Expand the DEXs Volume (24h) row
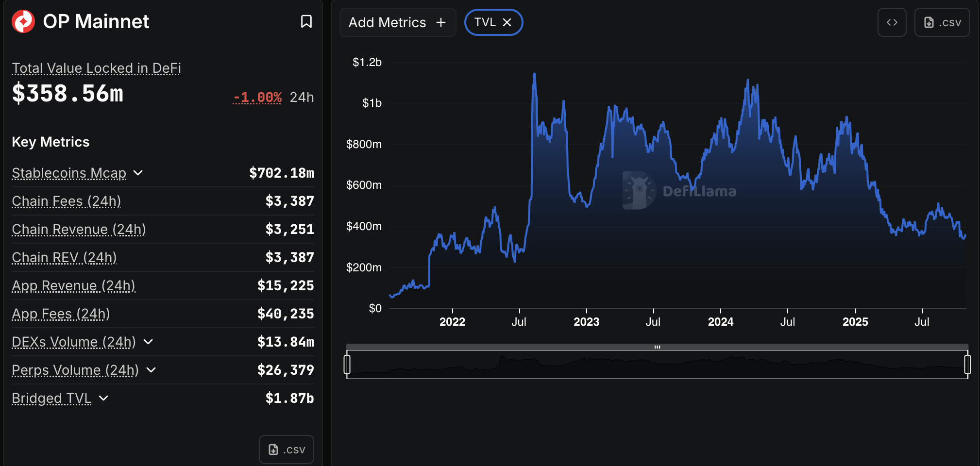The image size is (980, 466). click(x=149, y=342)
